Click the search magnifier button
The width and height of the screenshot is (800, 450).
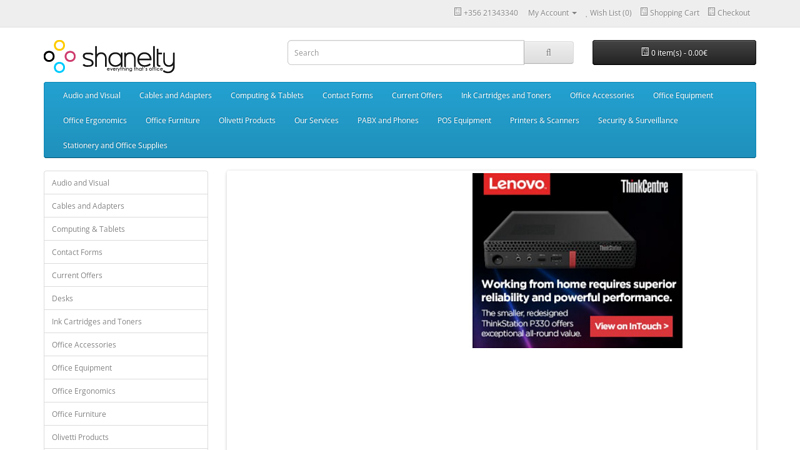pyautogui.click(x=548, y=53)
